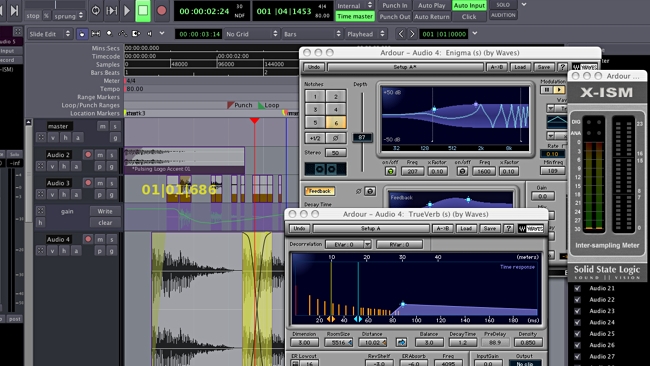Screen dimensions: 650x366
Task: Solo the Audio 3 track
Action: pyautogui.click(x=112, y=183)
